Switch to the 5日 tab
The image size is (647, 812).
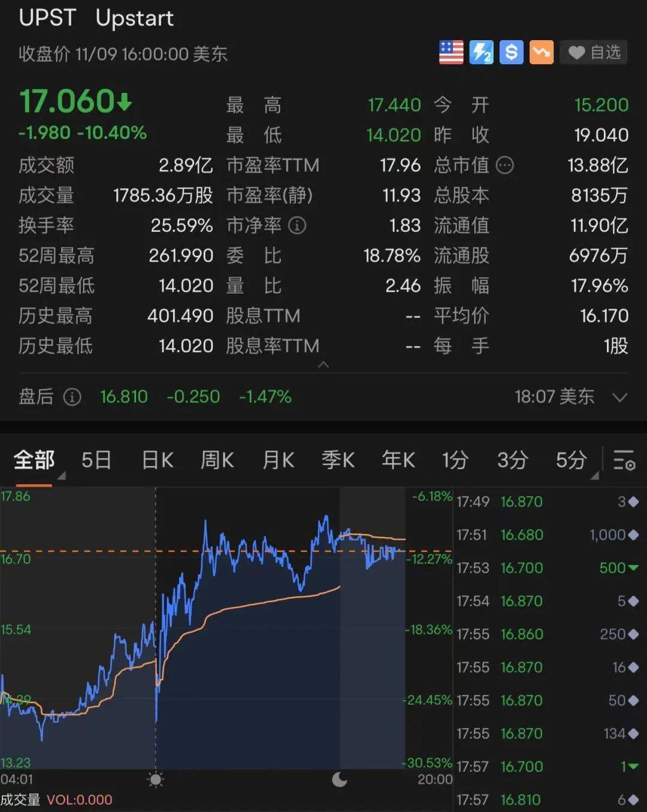[x=96, y=460]
